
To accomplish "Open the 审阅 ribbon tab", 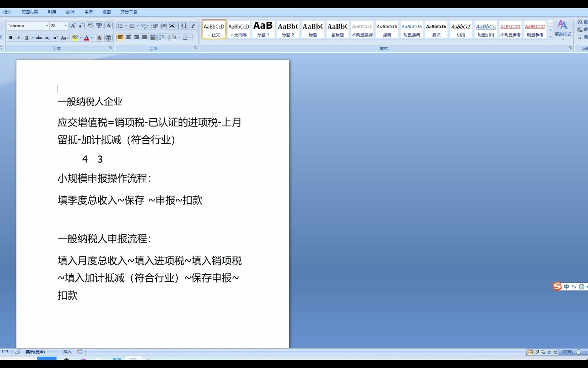I will click(x=88, y=12).
